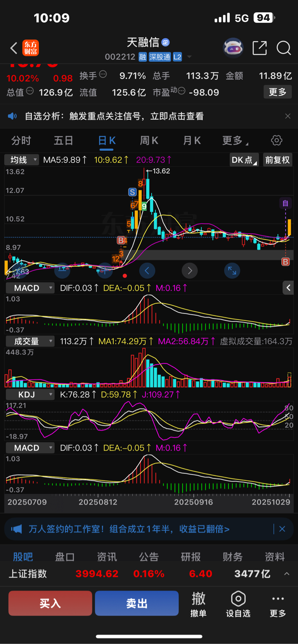
Task: Open 更多 stock details button
Action: (277, 92)
